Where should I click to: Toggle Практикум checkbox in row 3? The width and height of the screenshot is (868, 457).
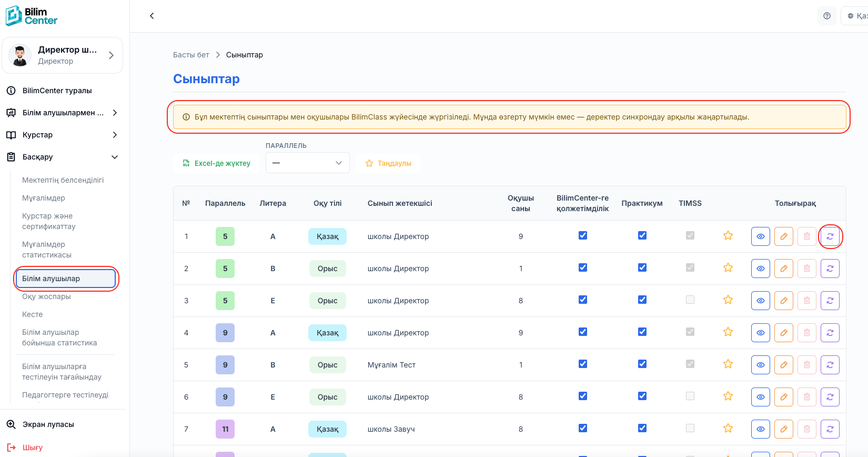pyautogui.click(x=642, y=300)
